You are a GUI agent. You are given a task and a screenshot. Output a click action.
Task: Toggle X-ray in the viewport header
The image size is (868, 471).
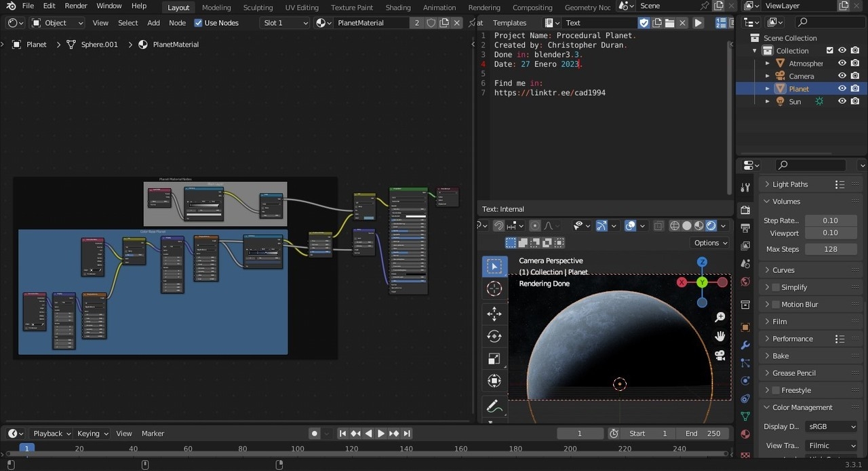click(x=659, y=226)
